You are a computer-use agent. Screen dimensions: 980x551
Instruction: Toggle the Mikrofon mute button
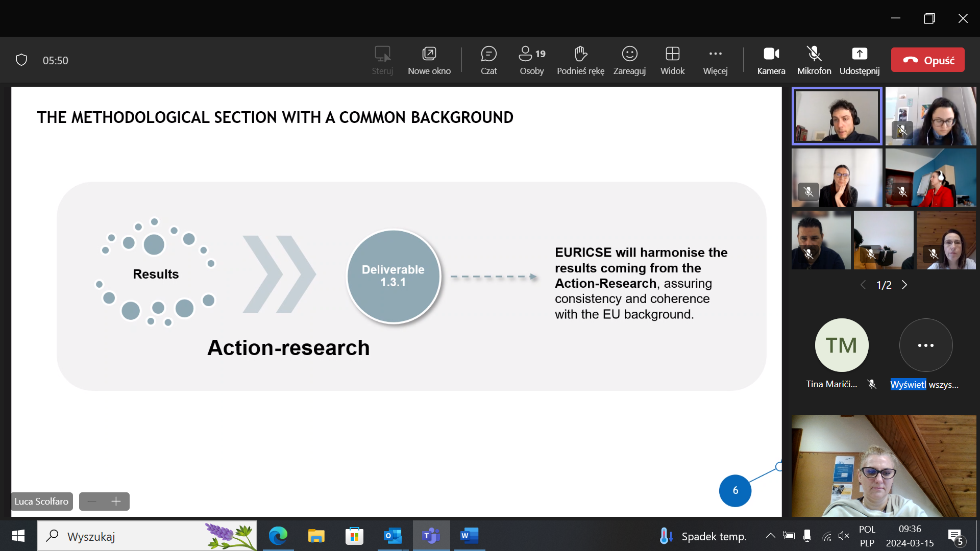[814, 60]
